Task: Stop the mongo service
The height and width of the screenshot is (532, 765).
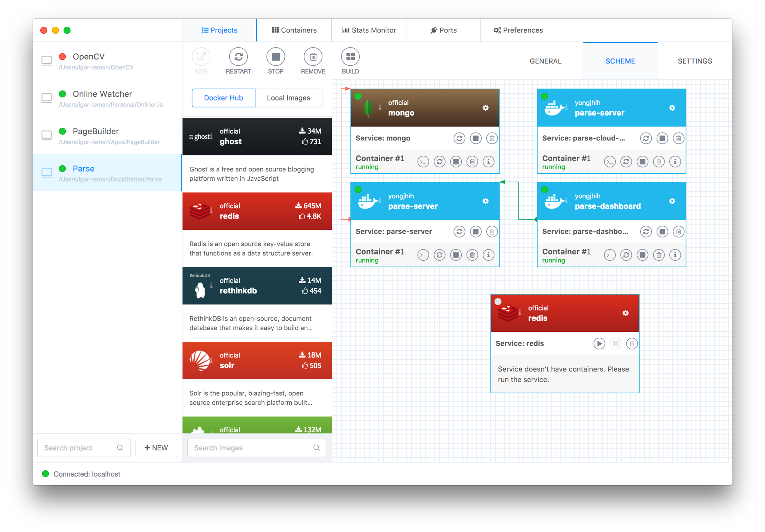Action: pyautogui.click(x=476, y=138)
